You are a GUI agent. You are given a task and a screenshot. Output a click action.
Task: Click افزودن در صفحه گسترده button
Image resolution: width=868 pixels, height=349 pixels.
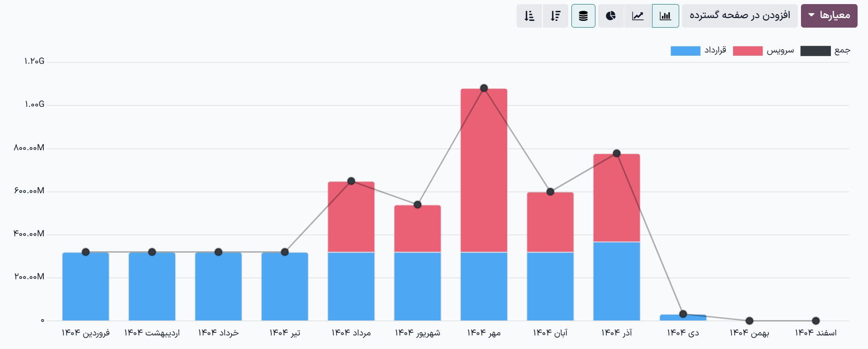coord(739,16)
